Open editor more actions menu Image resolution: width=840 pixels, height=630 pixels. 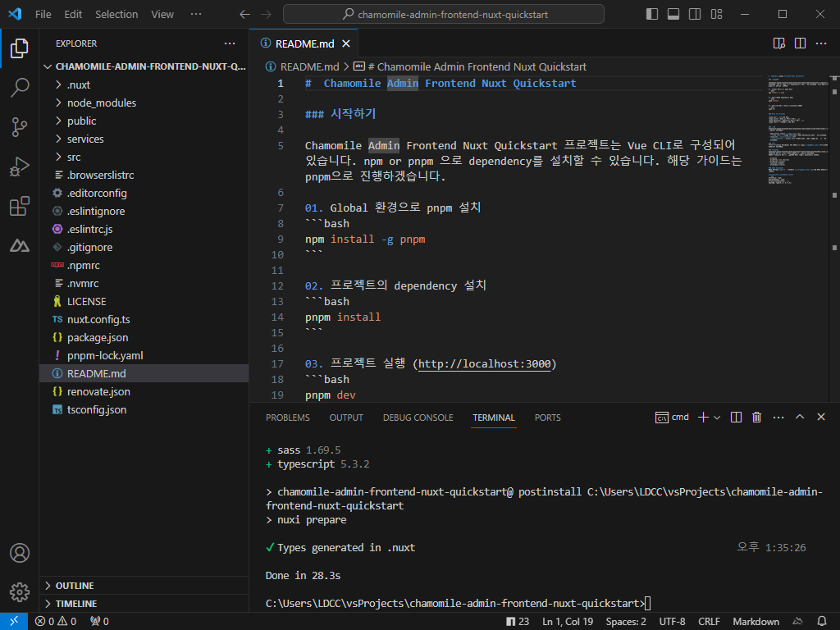tap(820, 43)
